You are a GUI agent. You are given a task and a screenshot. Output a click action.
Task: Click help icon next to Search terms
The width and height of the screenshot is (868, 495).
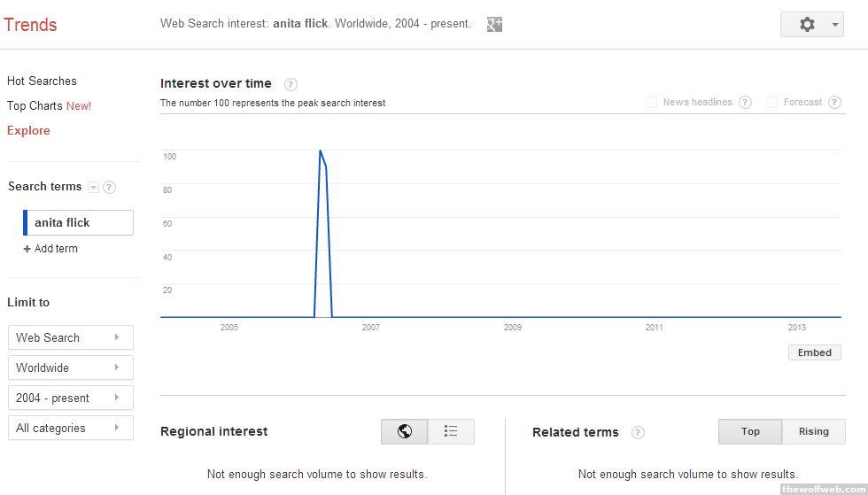pos(109,187)
